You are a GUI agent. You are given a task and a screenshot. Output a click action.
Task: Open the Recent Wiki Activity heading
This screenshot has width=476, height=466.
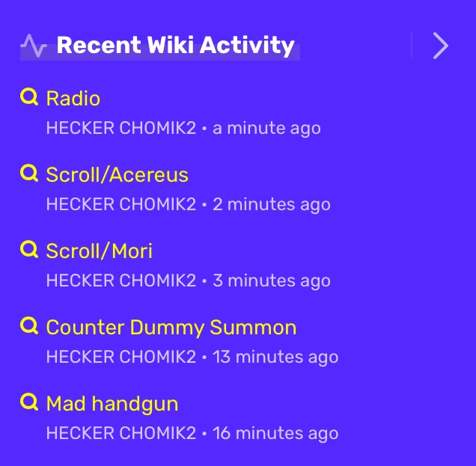click(x=175, y=46)
